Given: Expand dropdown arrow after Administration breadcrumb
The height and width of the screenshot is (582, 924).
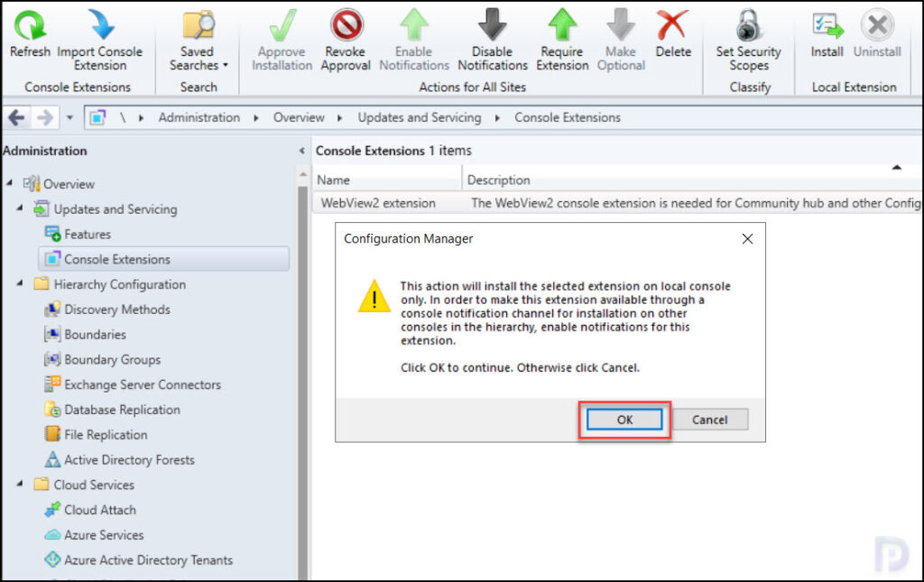Looking at the screenshot, I should [x=256, y=118].
